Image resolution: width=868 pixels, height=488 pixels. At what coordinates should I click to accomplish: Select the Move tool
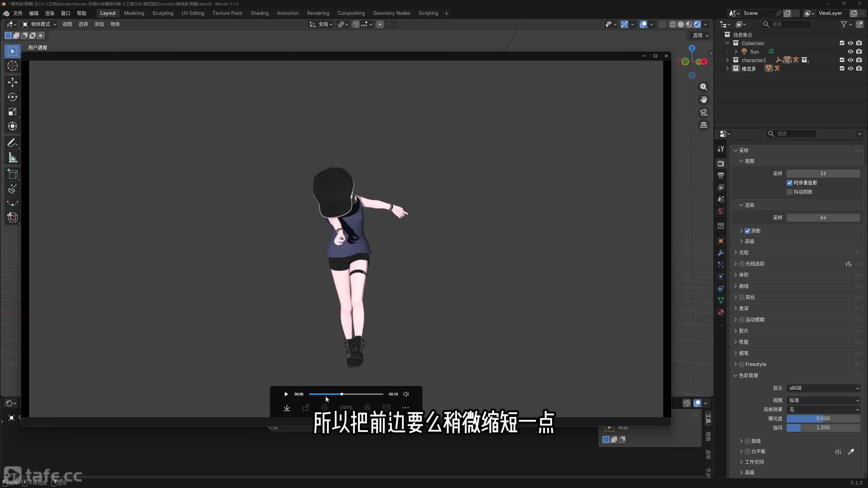pyautogui.click(x=13, y=82)
